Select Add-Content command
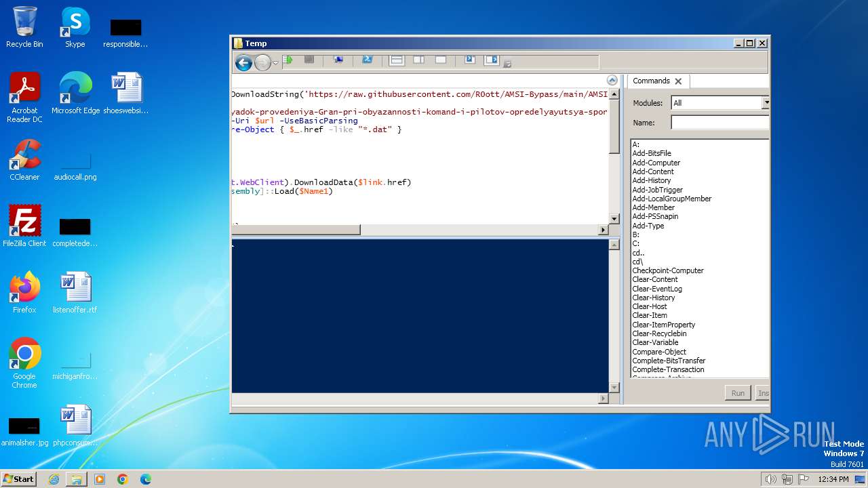 pyautogui.click(x=653, y=171)
